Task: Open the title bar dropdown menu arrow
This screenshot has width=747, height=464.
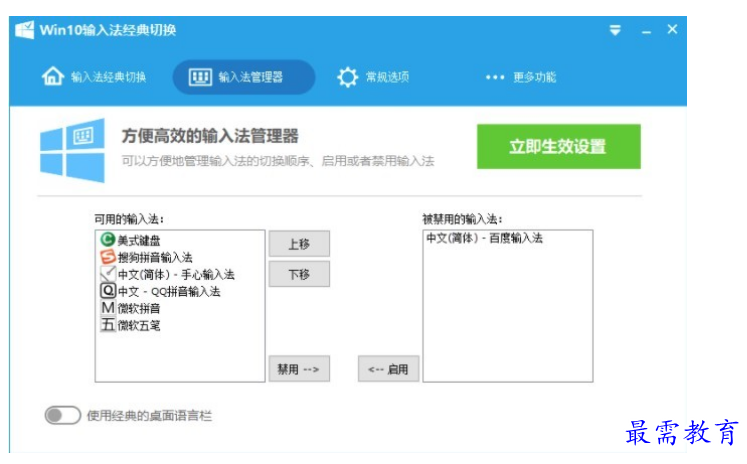Action: [615, 30]
